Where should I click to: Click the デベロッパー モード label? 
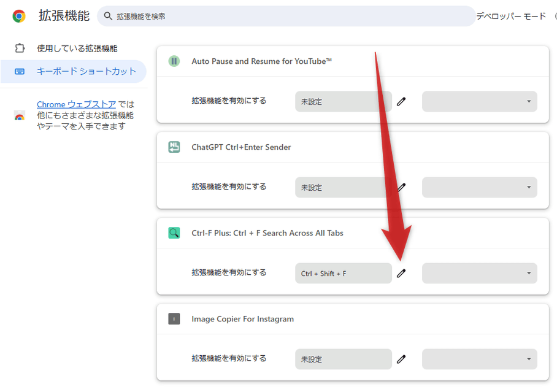(x=511, y=17)
